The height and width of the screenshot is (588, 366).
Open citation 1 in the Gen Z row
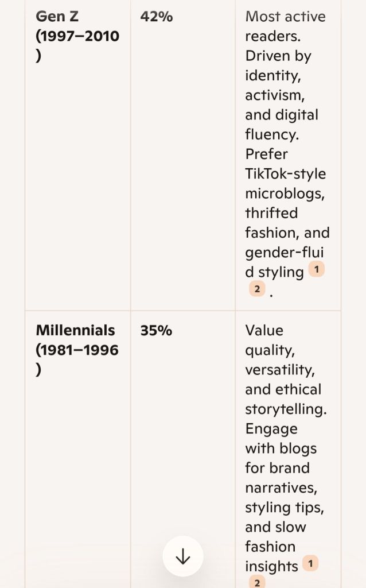[x=316, y=269]
